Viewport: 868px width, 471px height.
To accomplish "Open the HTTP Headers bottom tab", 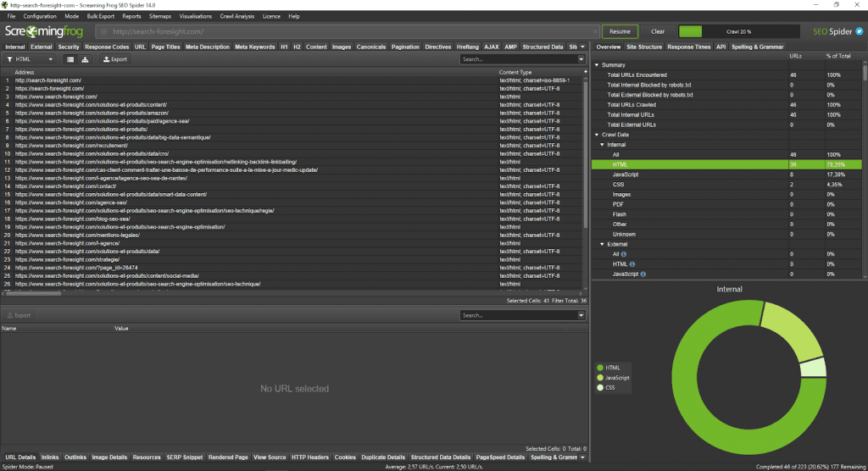I will 310,457.
